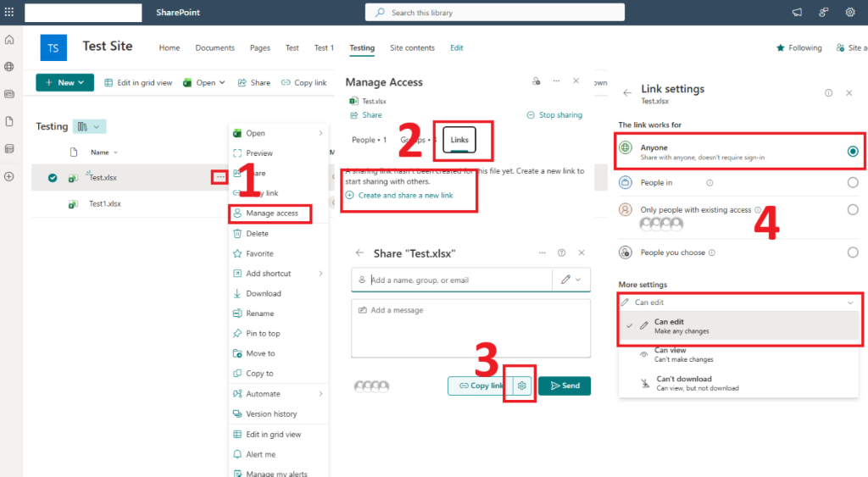Viewport: 868px width, 477px height.
Task: Expand the Open command dropdown
Action: click(x=222, y=82)
